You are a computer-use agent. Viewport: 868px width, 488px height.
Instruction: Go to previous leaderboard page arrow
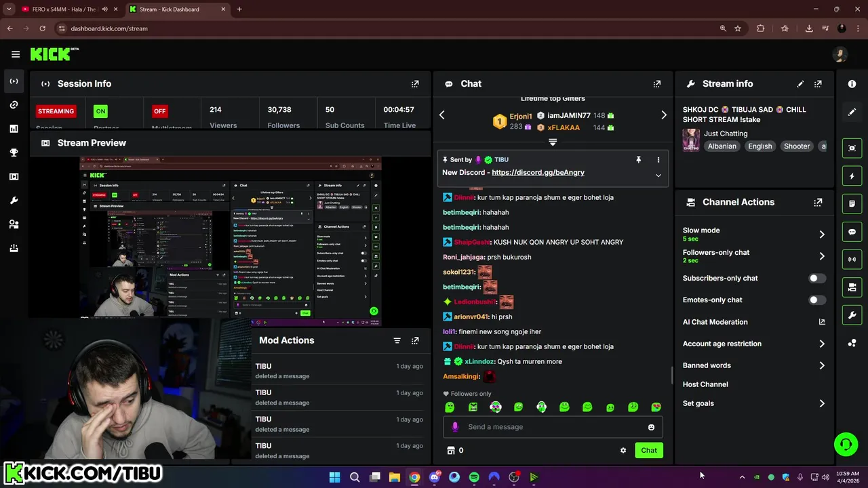(442, 115)
